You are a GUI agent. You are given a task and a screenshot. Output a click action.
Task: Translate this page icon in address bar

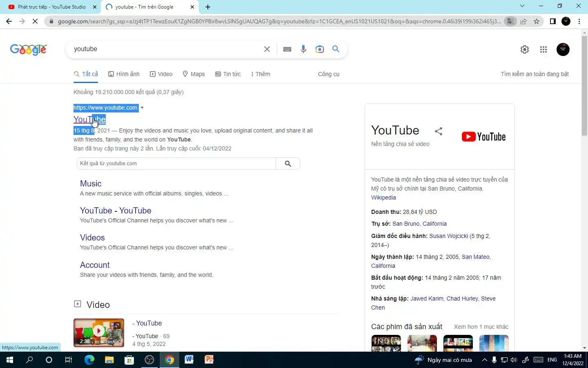click(x=510, y=21)
